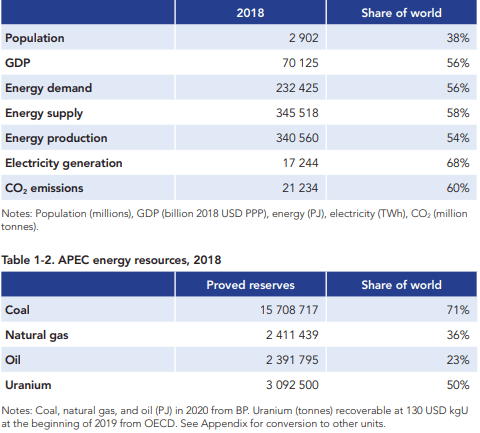Click the Energy demand row label
Viewport: 480px width, 433px height.
[x=48, y=88]
